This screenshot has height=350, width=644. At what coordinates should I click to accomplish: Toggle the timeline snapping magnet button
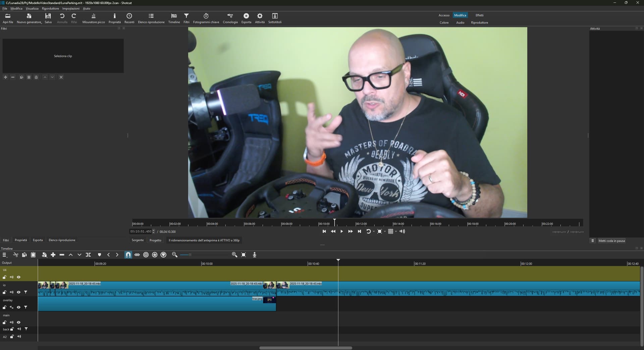[128, 255]
